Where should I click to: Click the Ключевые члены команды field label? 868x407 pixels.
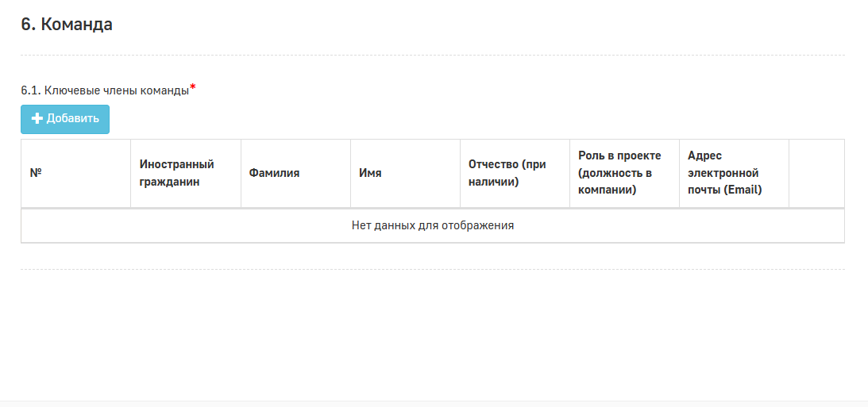116,90
